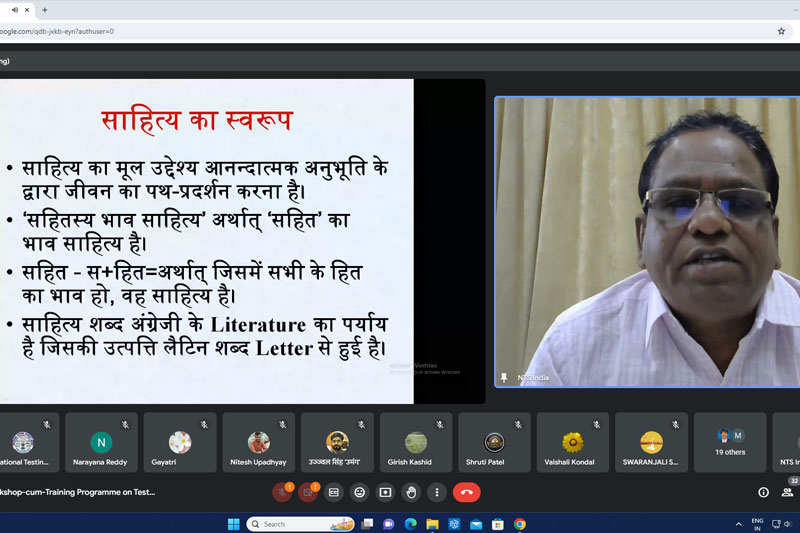Click muted mic icon on SWARANJALI tile
The width and height of the screenshot is (800, 533).
coord(675,424)
